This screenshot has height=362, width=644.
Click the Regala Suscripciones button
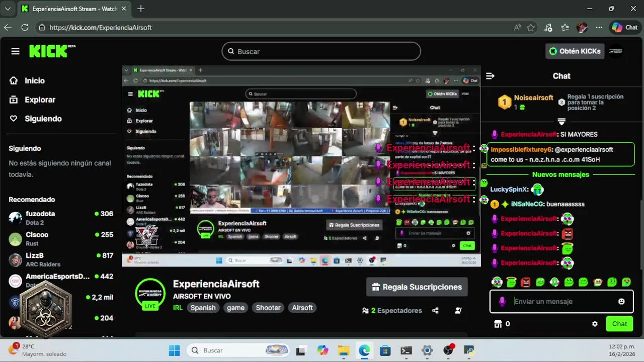[x=417, y=287]
